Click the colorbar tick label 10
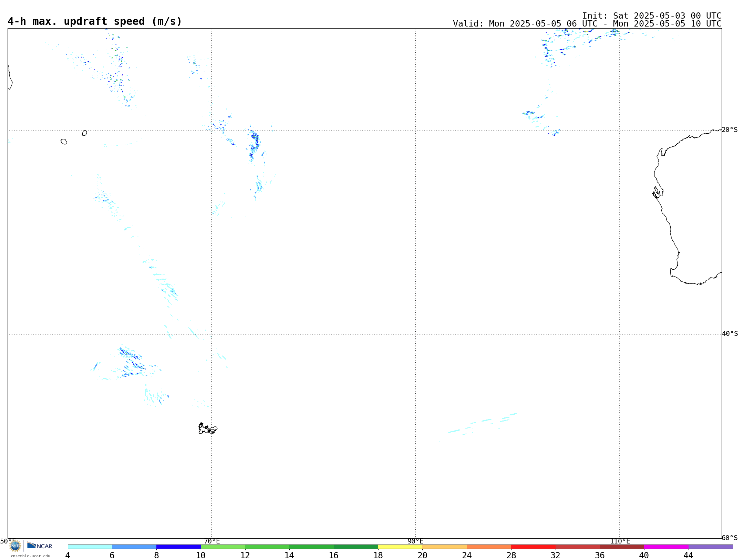Viewport: 744px width, 560px height. click(x=201, y=556)
